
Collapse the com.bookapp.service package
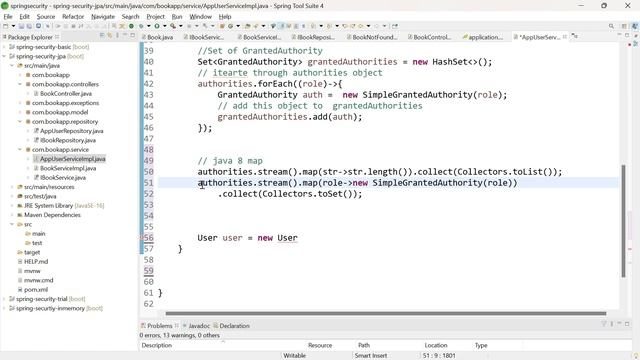pyautogui.click(x=20, y=150)
